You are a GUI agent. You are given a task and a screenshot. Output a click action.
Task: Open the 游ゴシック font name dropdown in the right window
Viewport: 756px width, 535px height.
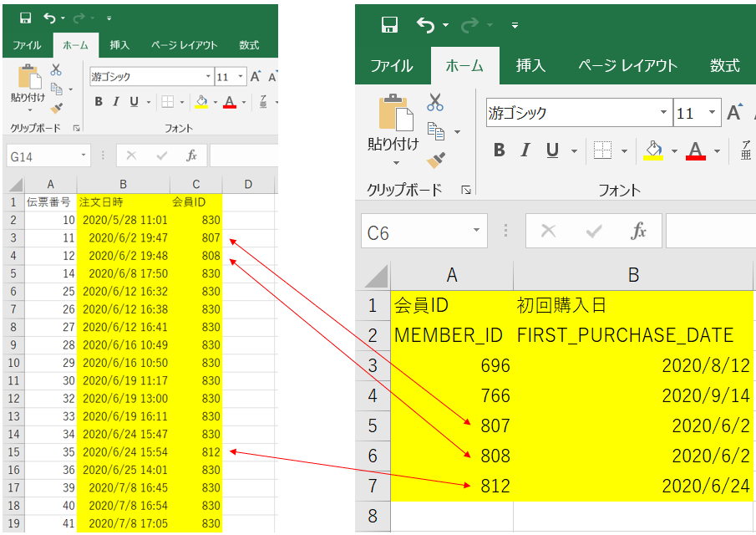click(x=664, y=113)
